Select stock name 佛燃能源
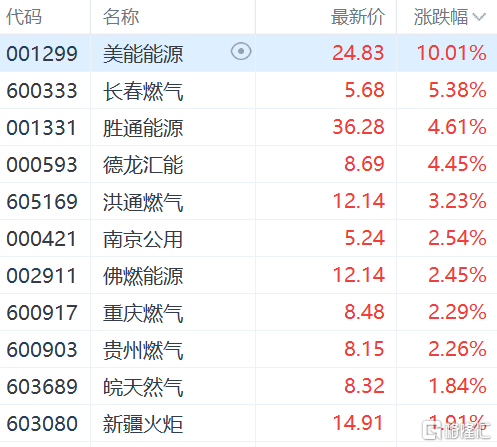The height and width of the screenshot is (447, 497). click(143, 276)
